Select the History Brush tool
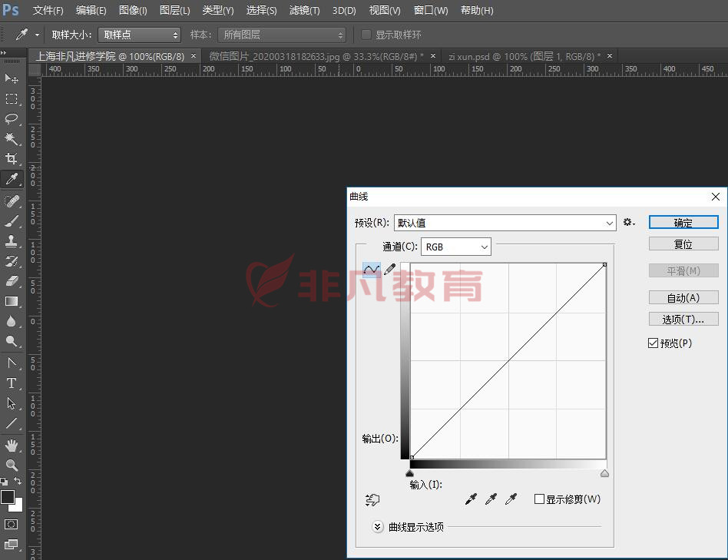The width and height of the screenshot is (728, 560). tap(12, 261)
